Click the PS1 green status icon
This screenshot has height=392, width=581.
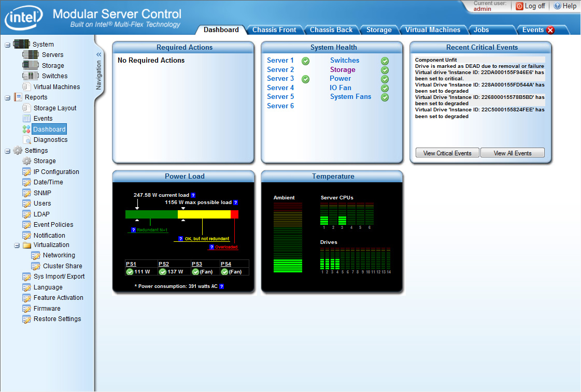pos(130,272)
